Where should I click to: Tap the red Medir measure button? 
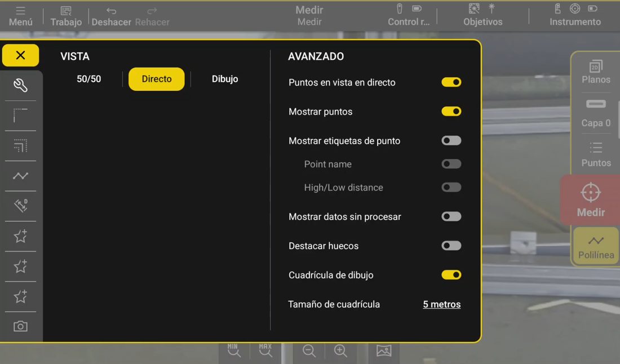[x=590, y=200]
